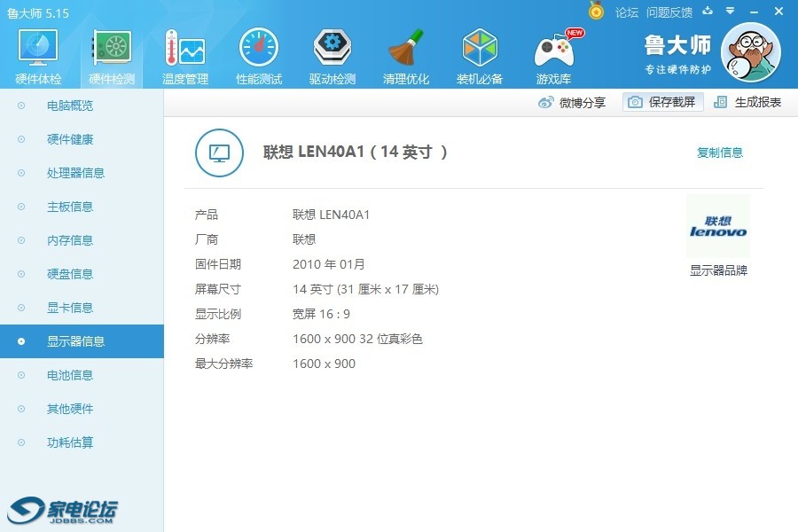The height and width of the screenshot is (532, 798).
Task: Click the medal icon in title bar
Action: (x=596, y=12)
